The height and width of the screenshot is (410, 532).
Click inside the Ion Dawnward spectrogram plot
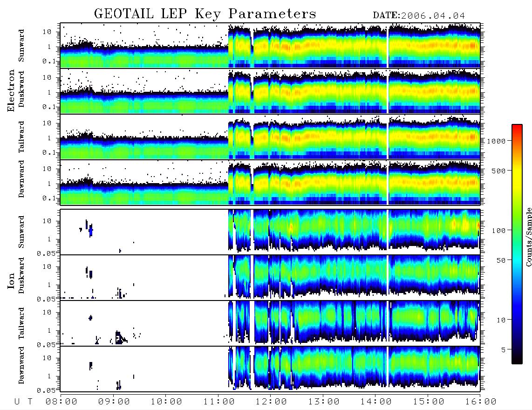point(270,369)
